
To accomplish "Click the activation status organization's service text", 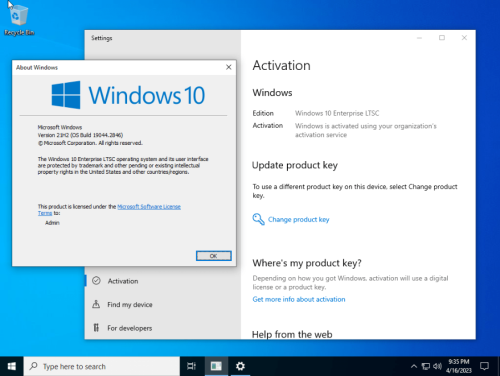I will [366, 130].
